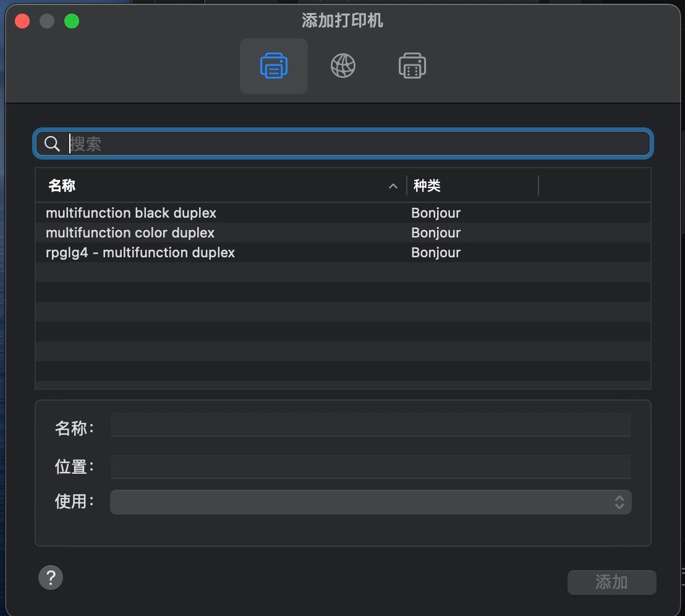Click the gray minimize window button
Viewport: 685px width, 616px height.
coord(47,21)
